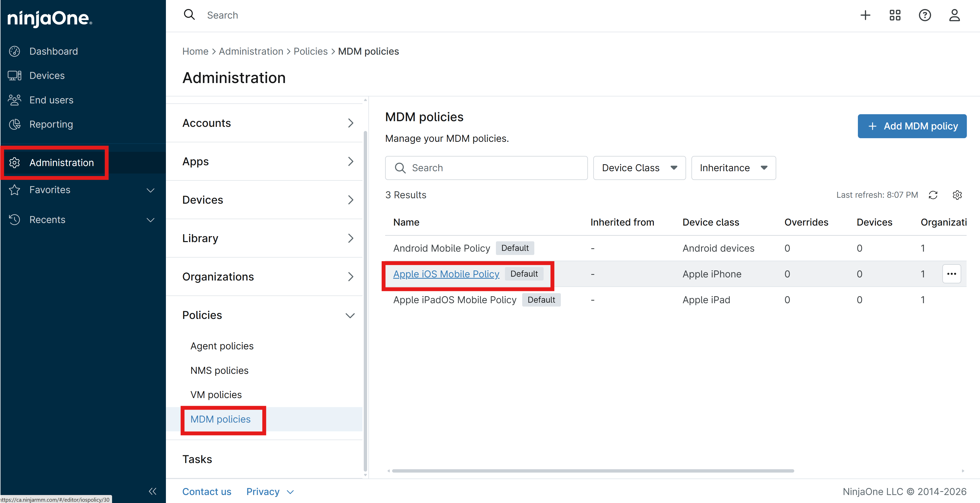
Task: Expand the Devices administration category
Action: click(264, 200)
